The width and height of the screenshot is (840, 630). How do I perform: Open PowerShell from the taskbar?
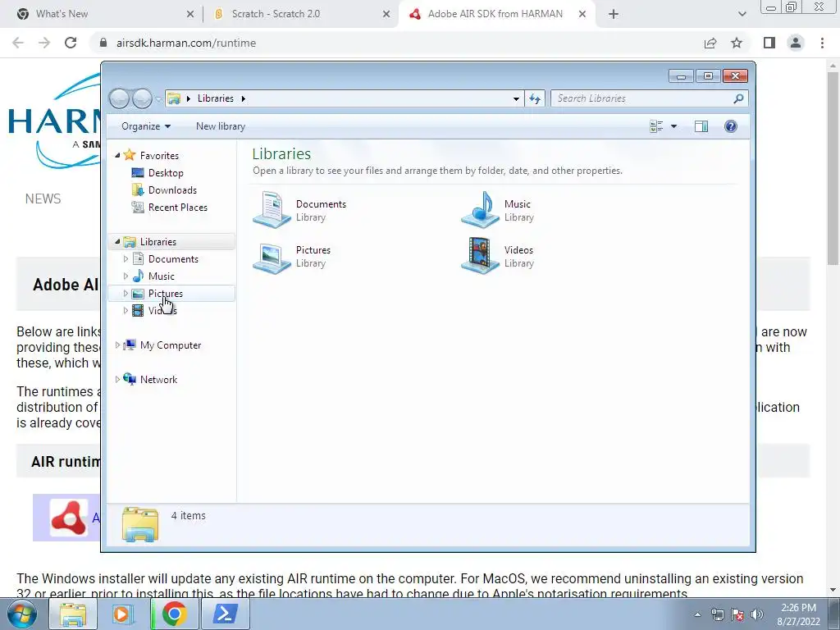(x=226, y=614)
